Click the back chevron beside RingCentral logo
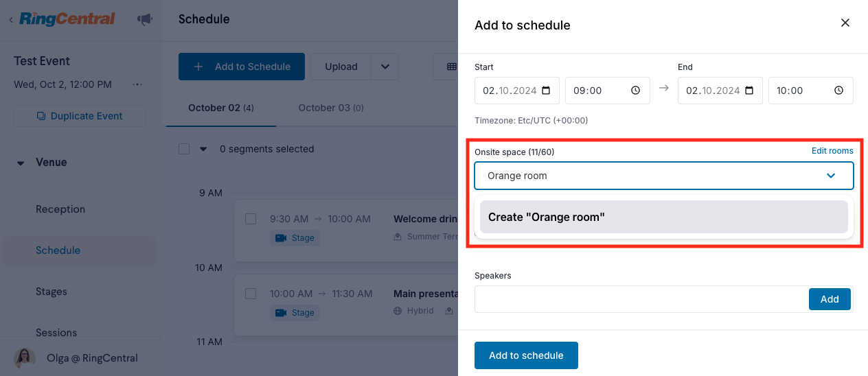The height and width of the screenshot is (376, 868). point(11,20)
